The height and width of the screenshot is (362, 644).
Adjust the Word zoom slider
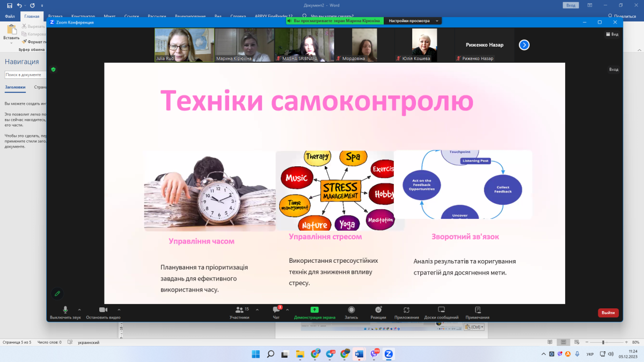603,342
